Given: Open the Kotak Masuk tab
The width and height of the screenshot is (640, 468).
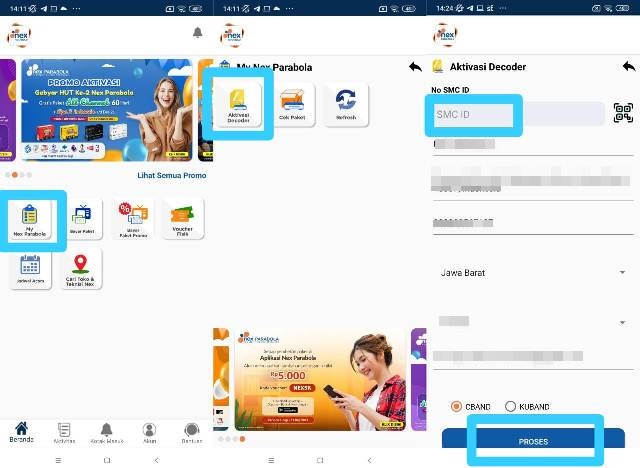Looking at the screenshot, I should [x=107, y=433].
